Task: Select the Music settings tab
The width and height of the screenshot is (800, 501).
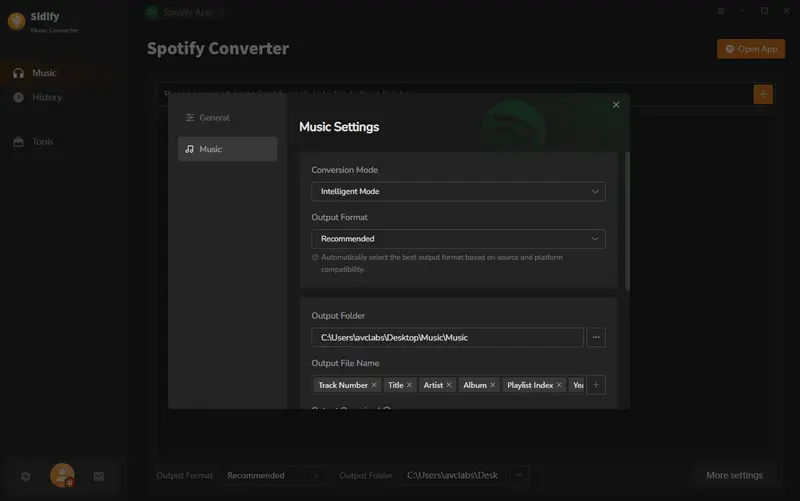Action: 228,149
